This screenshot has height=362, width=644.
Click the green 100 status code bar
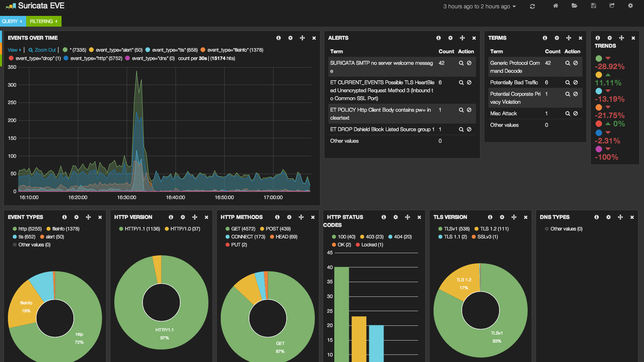(341, 314)
